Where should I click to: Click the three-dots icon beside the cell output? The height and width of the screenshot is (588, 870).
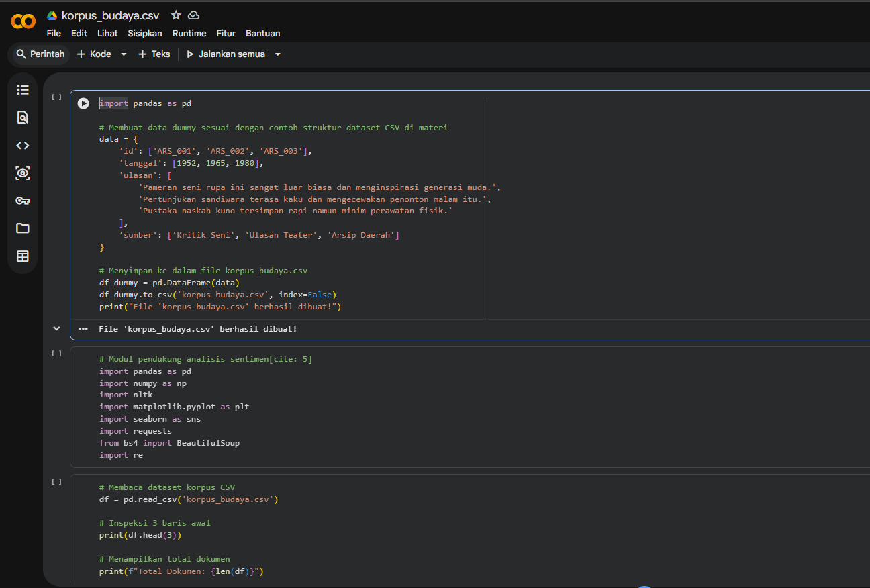coord(83,329)
